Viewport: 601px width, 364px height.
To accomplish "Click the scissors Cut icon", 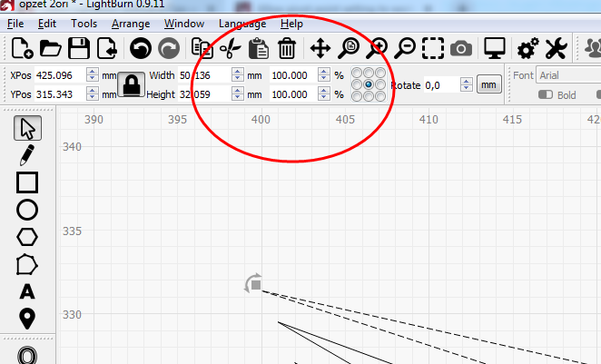I will [x=230, y=48].
